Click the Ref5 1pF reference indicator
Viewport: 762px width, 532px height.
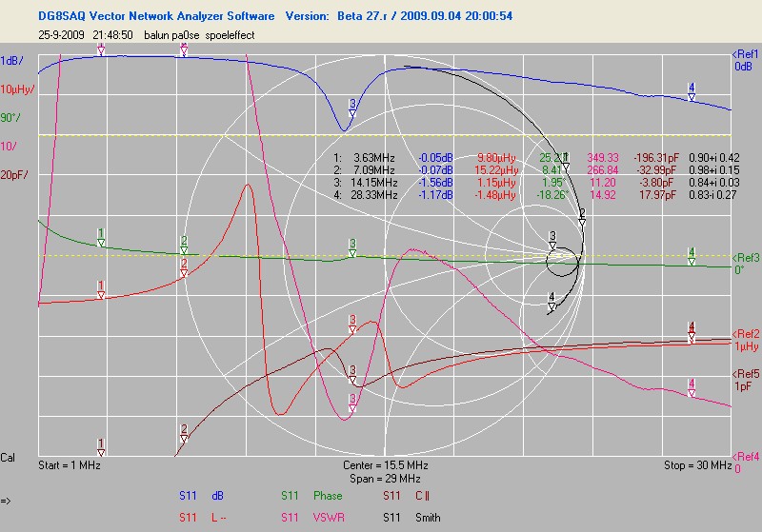click(x=746, y=380)
